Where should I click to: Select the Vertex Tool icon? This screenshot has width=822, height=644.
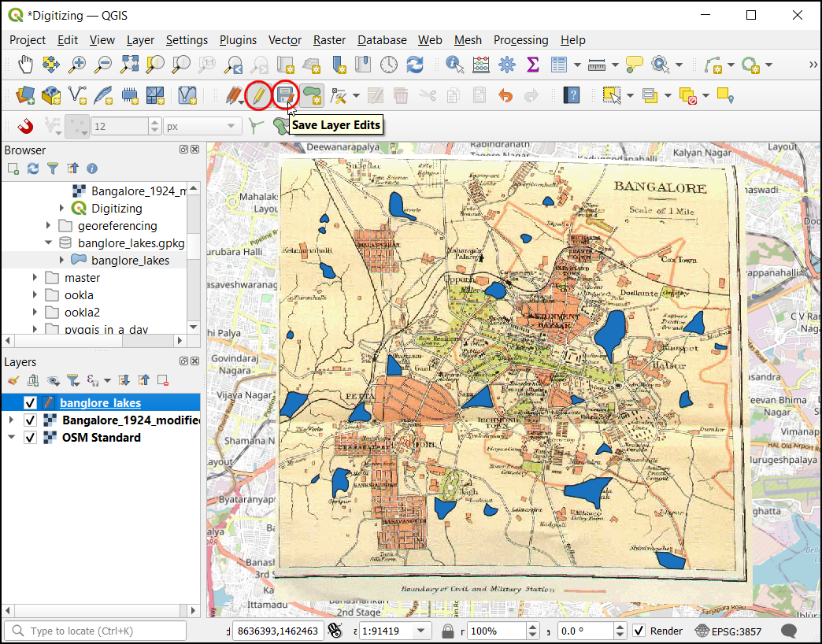[x=339, y=96]
